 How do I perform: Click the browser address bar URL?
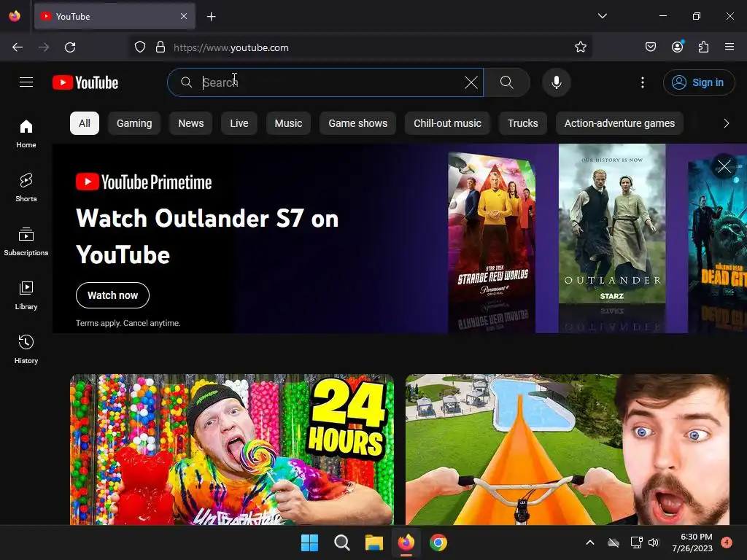[231, 47]
